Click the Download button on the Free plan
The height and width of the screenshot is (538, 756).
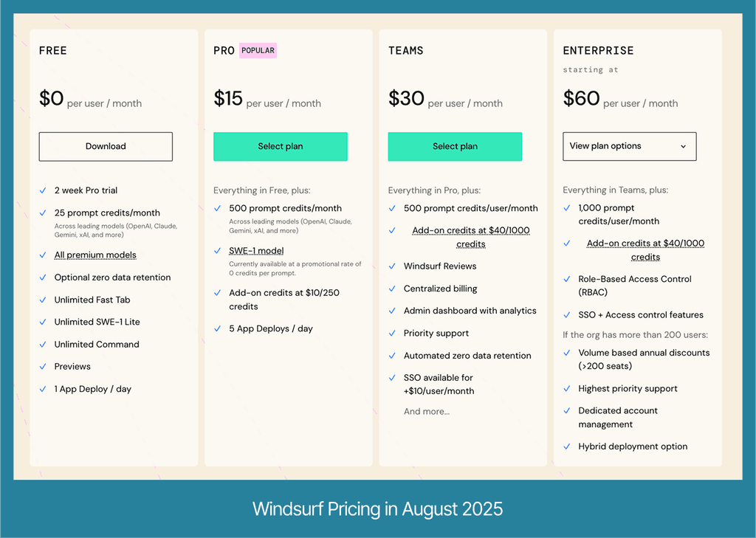pos(105,146)
